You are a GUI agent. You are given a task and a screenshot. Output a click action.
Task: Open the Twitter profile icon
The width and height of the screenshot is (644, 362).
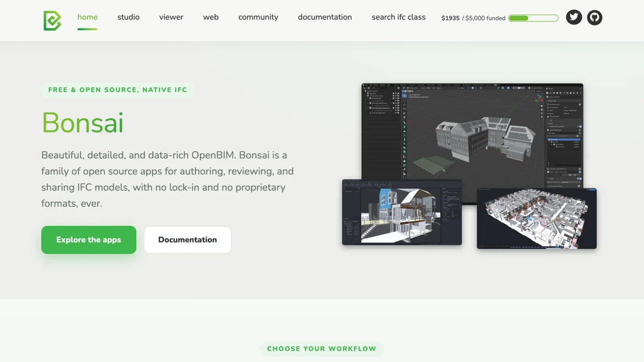[574, 18]
